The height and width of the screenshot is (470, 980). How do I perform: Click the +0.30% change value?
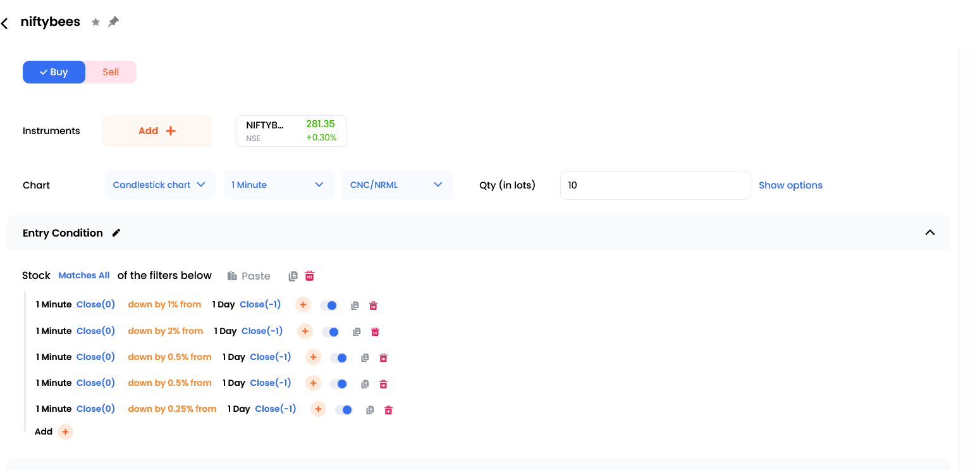pyautogui.click(x=321, y=138)
